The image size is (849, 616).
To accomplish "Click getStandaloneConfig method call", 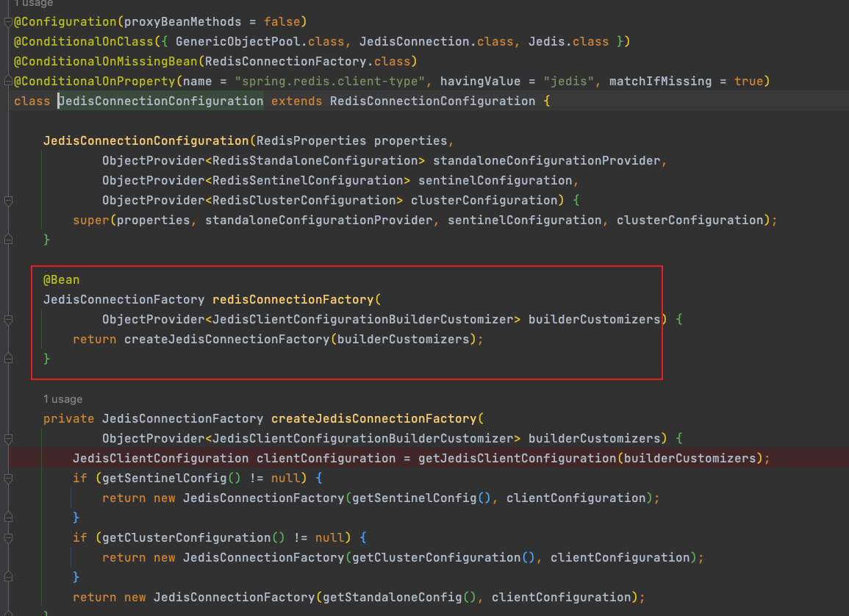I will pos(392,598).
